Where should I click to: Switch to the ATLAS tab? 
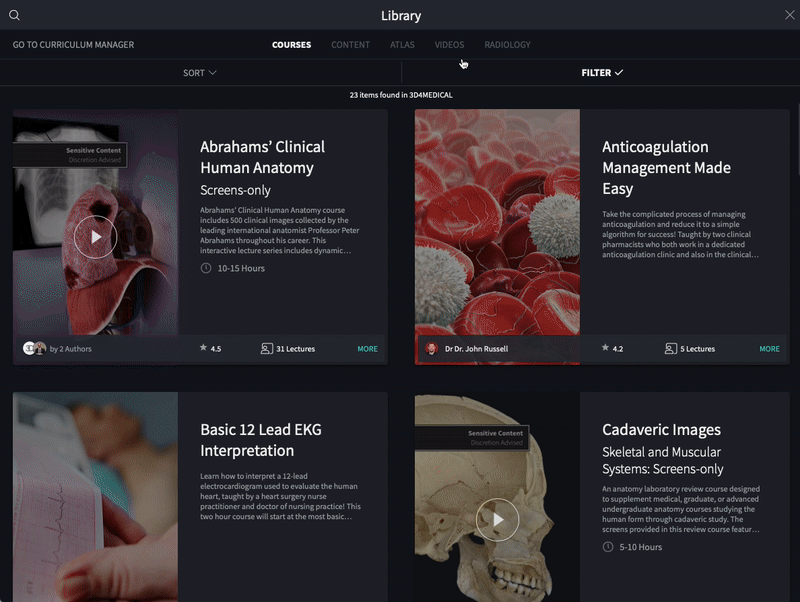402,45
